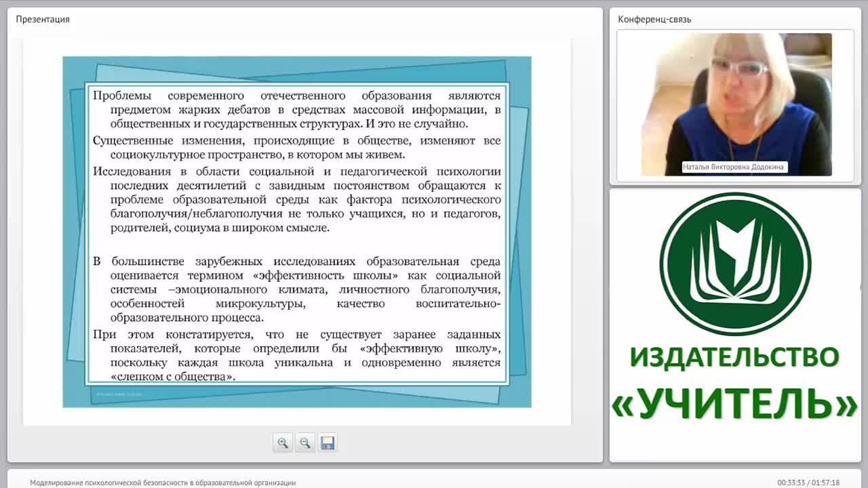Click the slide paragraph starting Существенные изменения
The image size is (868, 488).
[297, 148]
